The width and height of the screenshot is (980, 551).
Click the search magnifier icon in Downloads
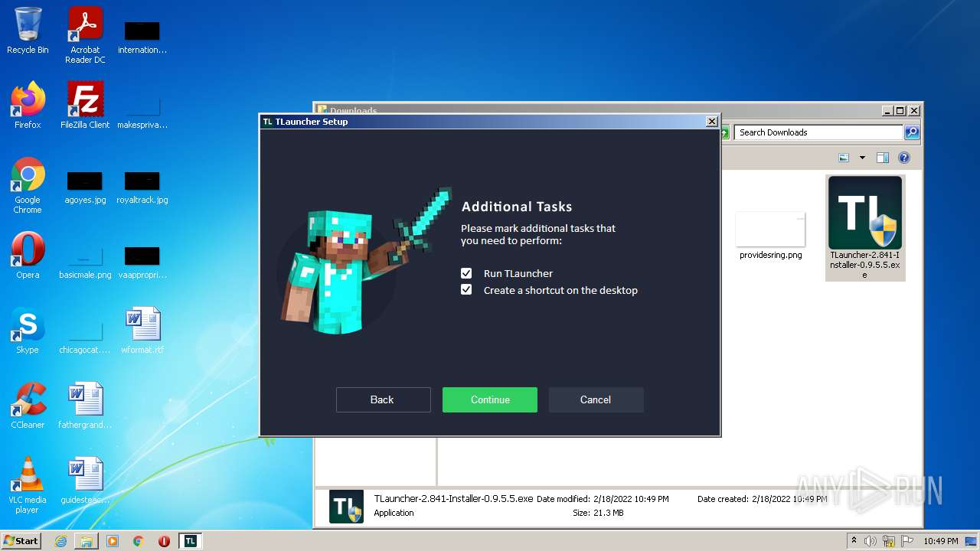click(x=911, y=132)
